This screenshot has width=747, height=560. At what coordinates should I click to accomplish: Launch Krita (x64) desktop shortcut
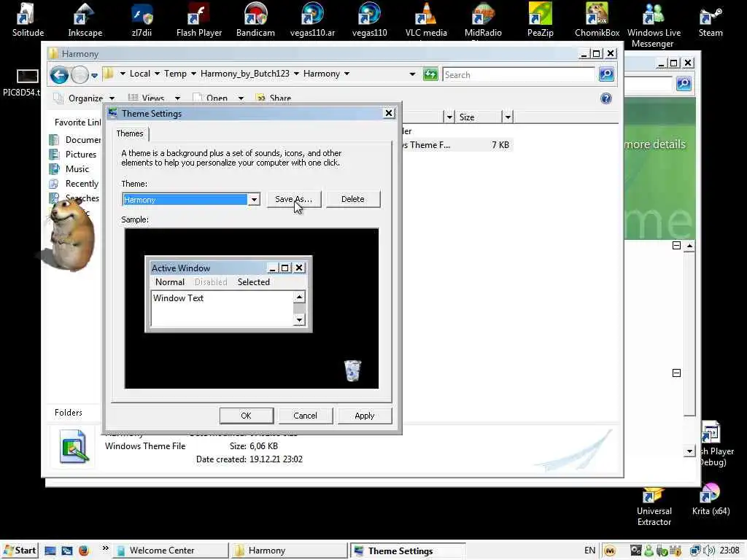click(711, 500)
